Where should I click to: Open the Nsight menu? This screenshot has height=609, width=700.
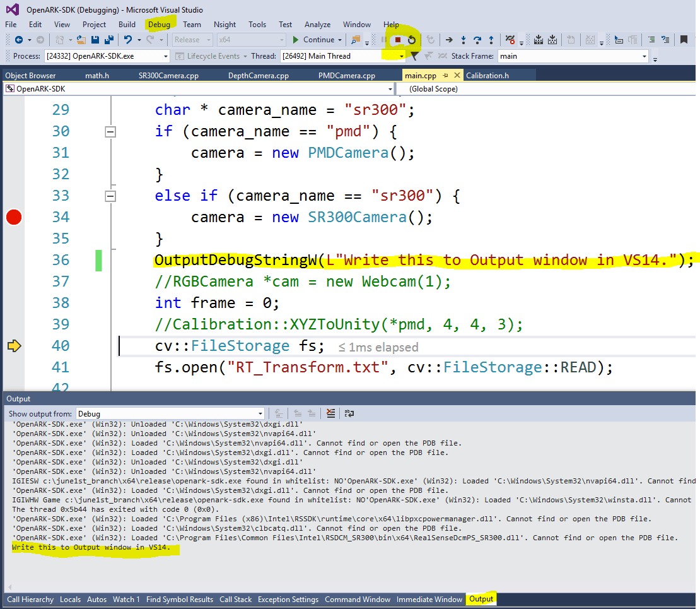225,25
